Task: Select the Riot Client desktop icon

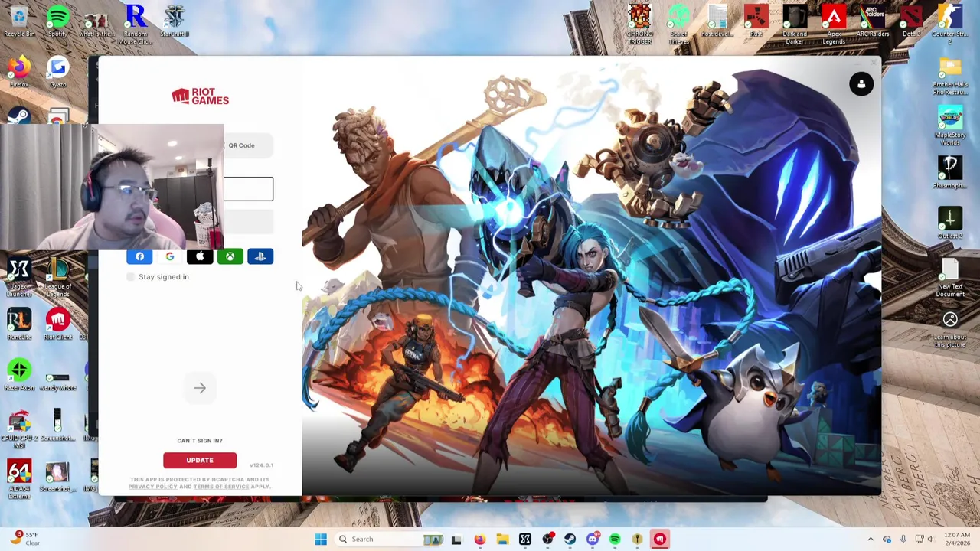Action: click(x=57, y=324)
